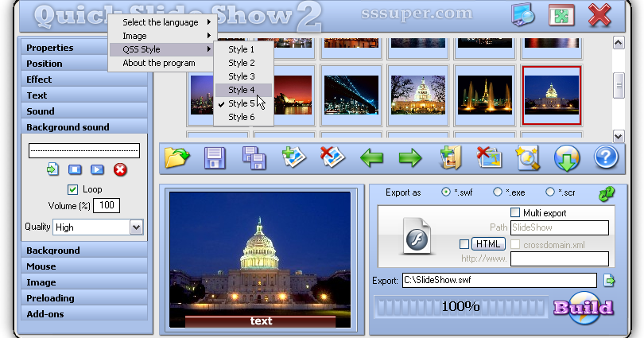Expand the Image panel section
Image resolution: width=644 pixels, height=338 pixels.
tap(84, 282)
